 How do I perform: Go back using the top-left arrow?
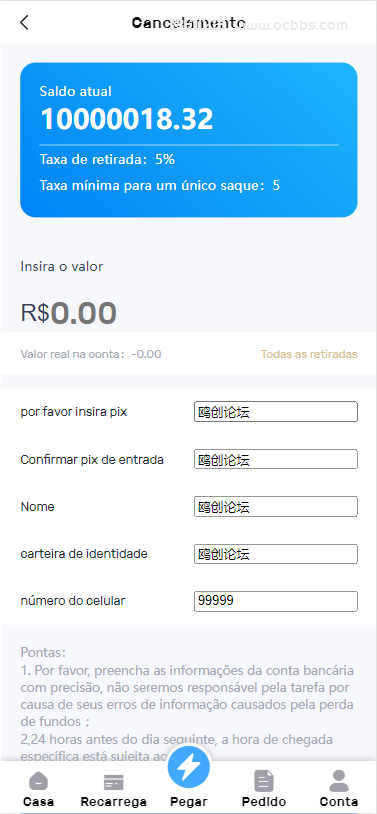(x=24, y=23)
